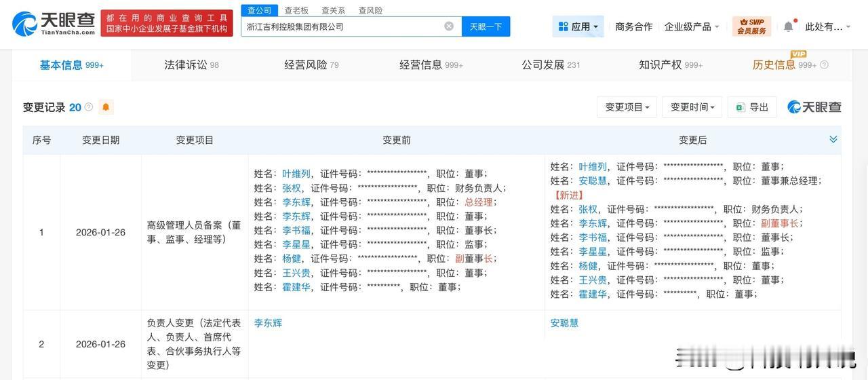This screenshot has height=380, width=868.
Task: Open the 企业级产品 dropdown
Action: (692, 26)
